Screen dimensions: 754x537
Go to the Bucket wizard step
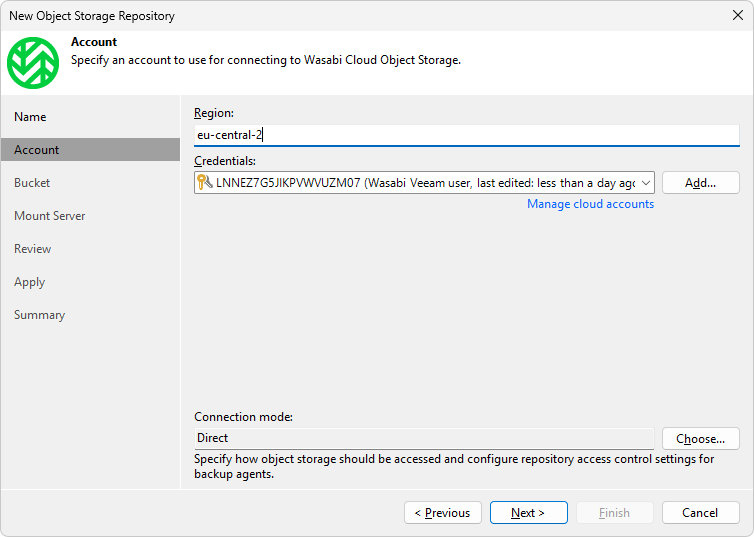[x=32, y=183]
